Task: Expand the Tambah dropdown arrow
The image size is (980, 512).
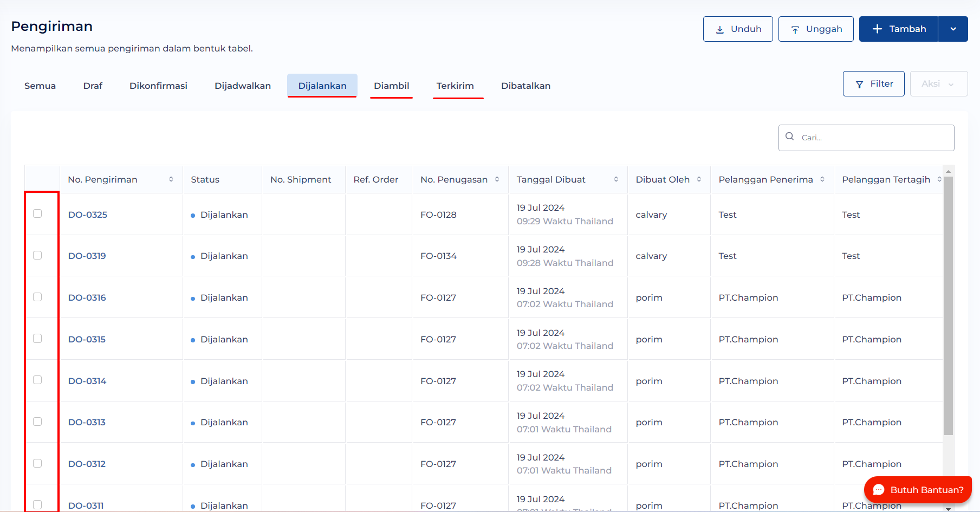Action: 953,29
